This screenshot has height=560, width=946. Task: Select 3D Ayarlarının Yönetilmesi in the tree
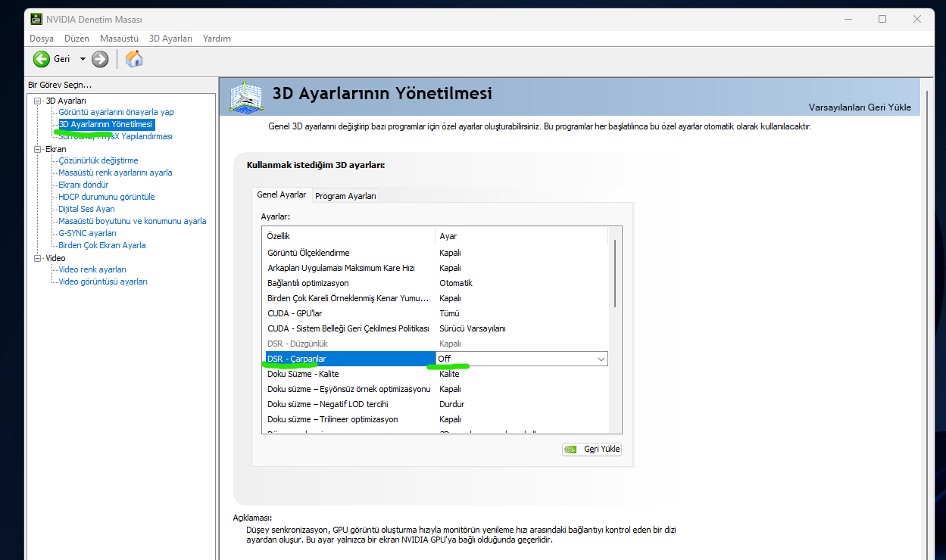pyautogui.click(x=106, y=124)
